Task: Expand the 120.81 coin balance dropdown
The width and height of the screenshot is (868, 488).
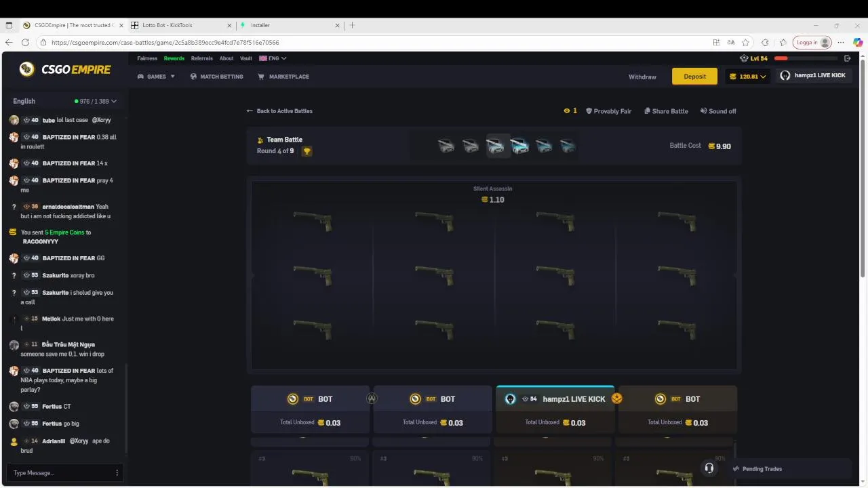Action: [x=747, y=77]
